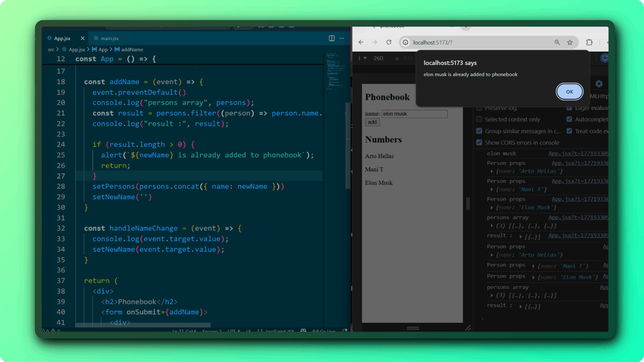Select the App.jsx editor tab
Viewport: 644px width, 362px height.
(62, 39)
